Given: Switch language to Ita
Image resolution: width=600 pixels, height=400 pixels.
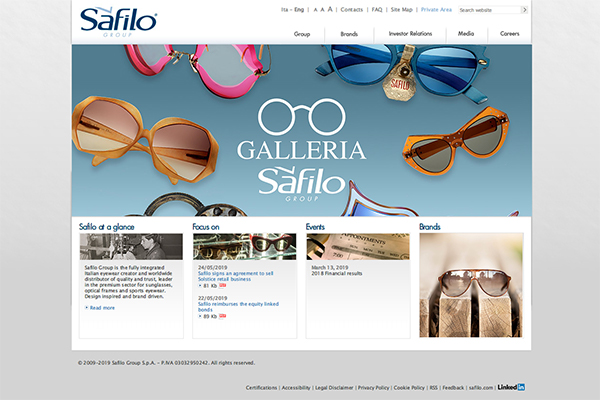Looking at the screenshot, I should tap(284, 10).
